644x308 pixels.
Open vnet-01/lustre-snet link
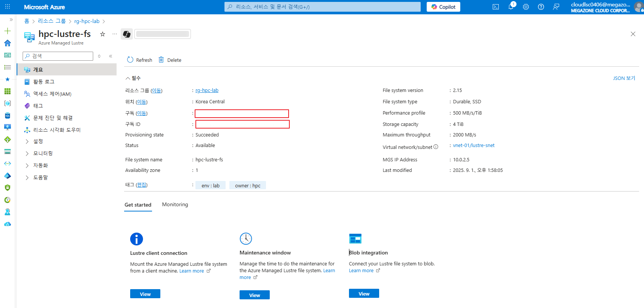pyautogui.click(x=473, y=146)
